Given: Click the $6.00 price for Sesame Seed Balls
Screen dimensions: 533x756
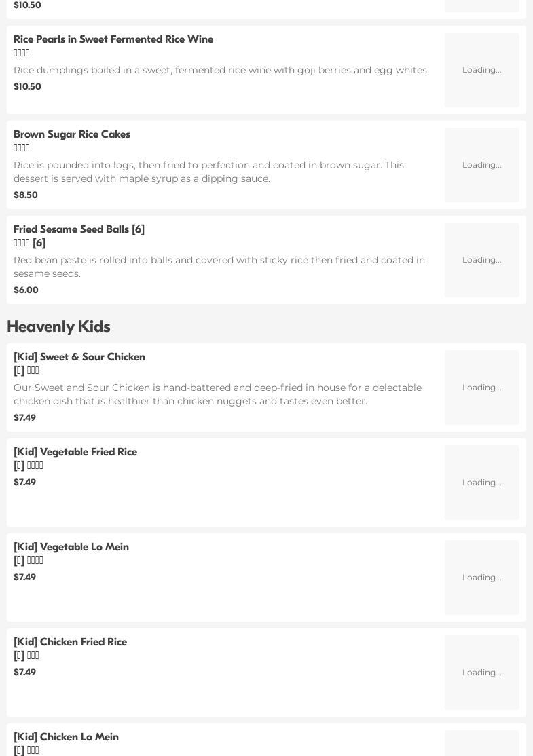Looking at the screenshot, I should pos(26,290).
